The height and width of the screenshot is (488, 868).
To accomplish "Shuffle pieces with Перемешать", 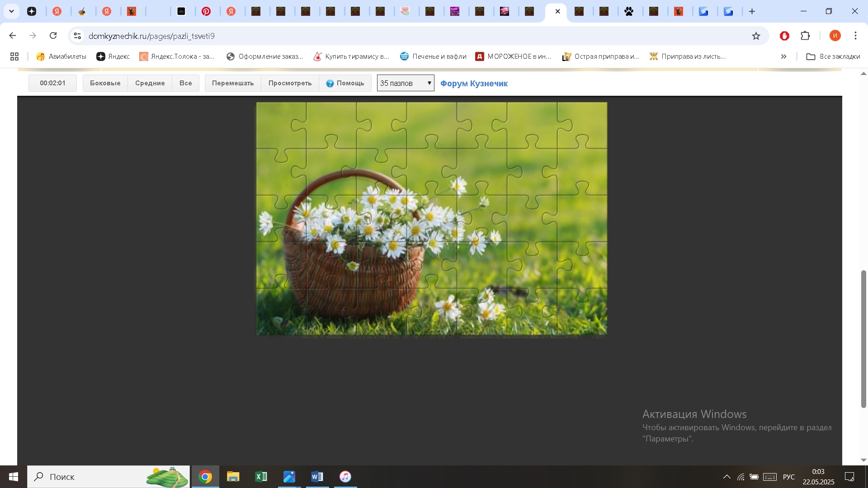I will pos(233,83).
